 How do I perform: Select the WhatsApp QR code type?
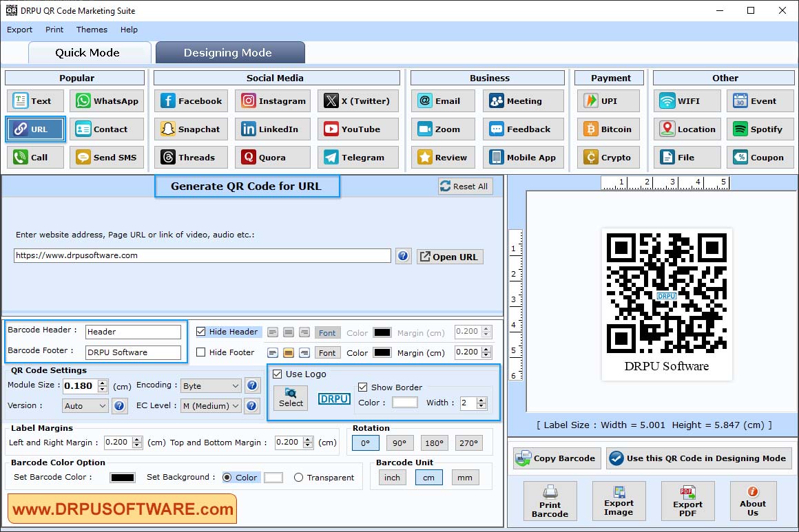coord(106,100)
